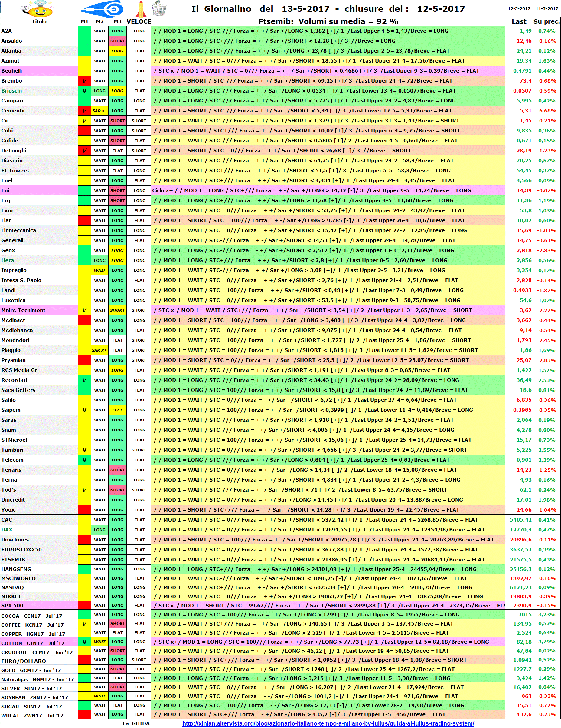Click Unicredit last price 17,01
This screenshot has height=728, width=561.
[x=524, y=500]
